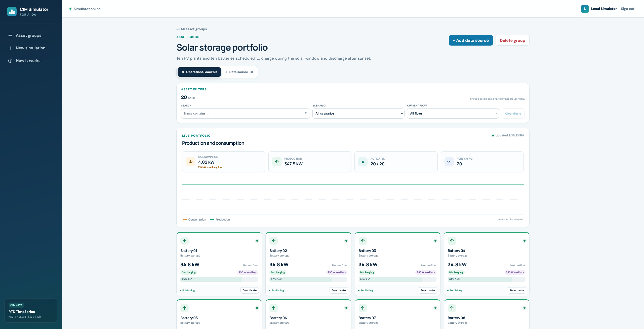Click Battery 02 250 W auxiliary badge

(x=337, y=272)
